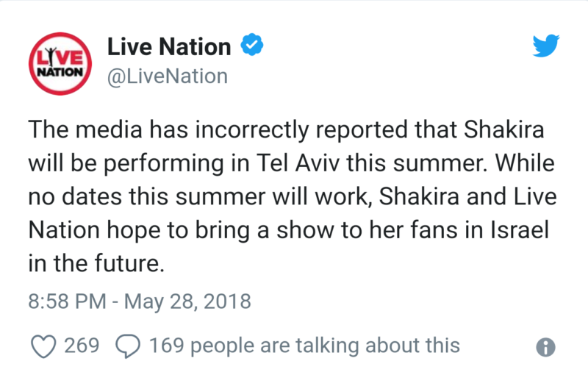588x375 pixels.
Task: Click the "May 28, 2018" date
Action: coord(188,301)
